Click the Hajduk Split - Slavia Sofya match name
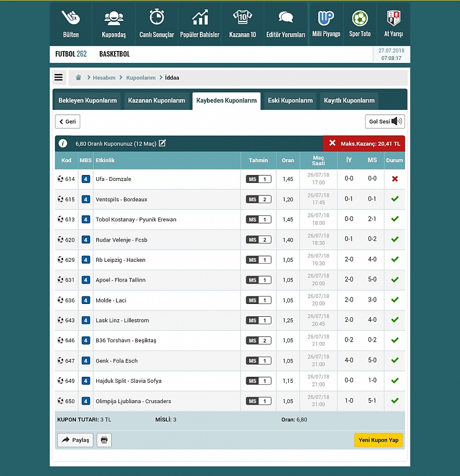 click(129, 381)
